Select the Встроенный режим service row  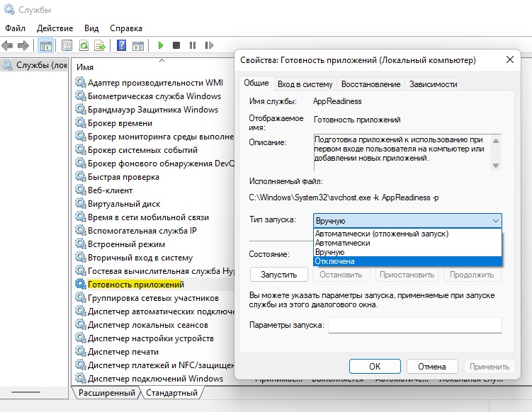pos(154,244)
